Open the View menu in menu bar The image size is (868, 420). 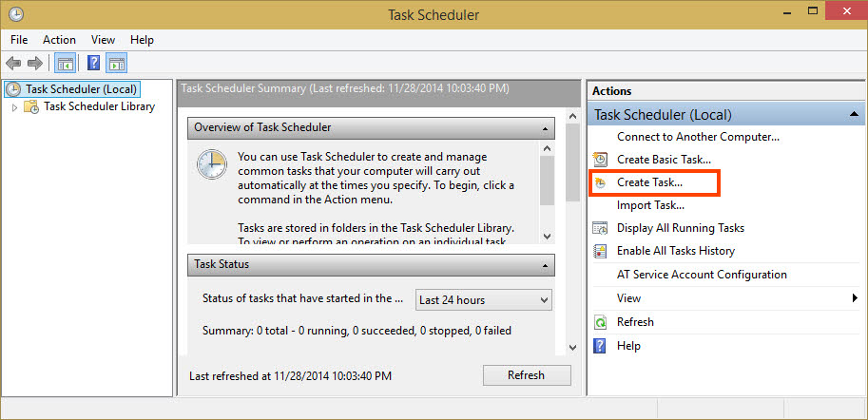[x=103, y=40]
